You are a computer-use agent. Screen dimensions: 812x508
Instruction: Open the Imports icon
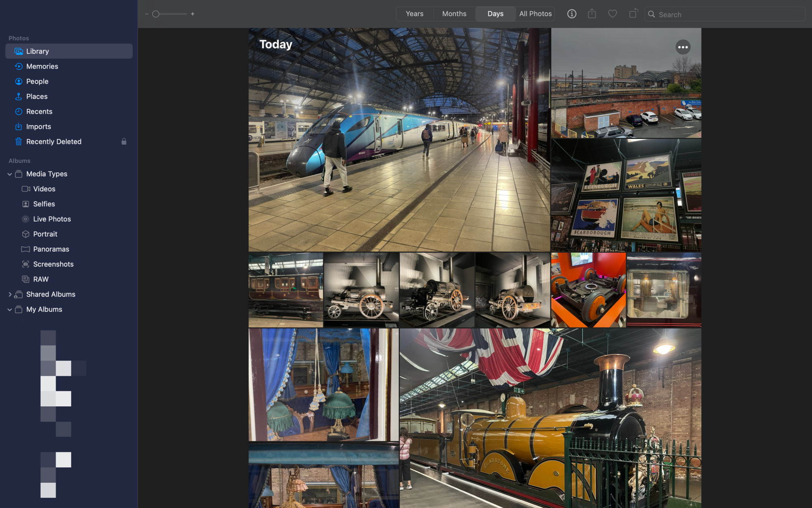[x=19, y=126]
